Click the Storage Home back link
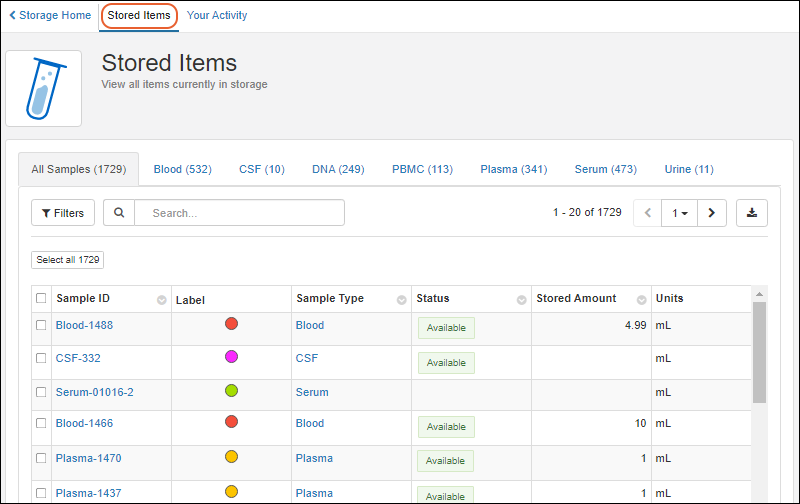The height and width of the screenshot is (504, 800). 50,16
